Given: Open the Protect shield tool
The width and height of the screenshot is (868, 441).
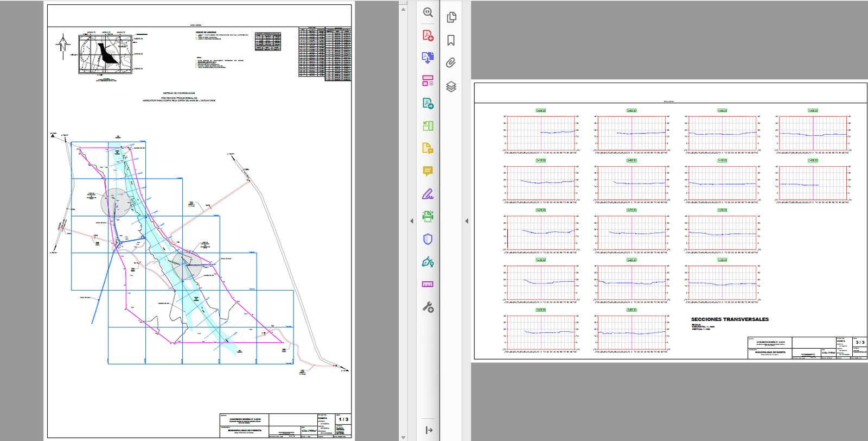Looking at the screenshot, I should coord(428,239).
